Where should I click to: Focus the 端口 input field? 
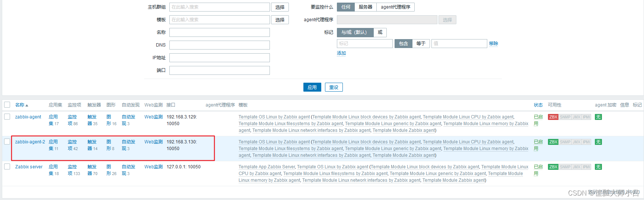(x=220, y=70)
